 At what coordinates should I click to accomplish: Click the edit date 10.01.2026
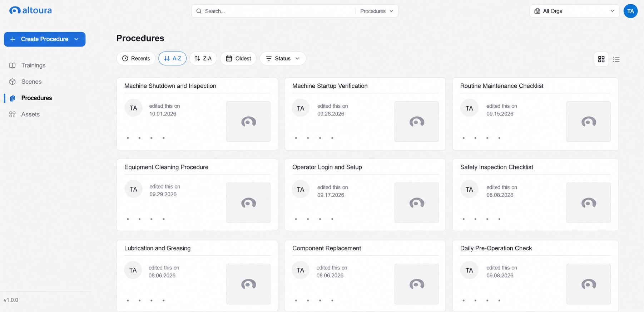coord(163,114)
